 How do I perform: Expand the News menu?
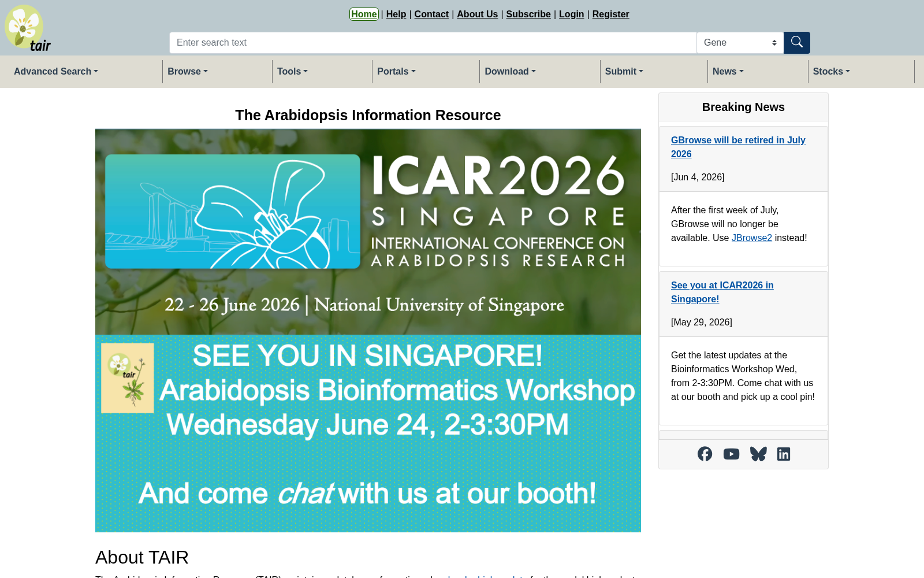tap(728, 72)
